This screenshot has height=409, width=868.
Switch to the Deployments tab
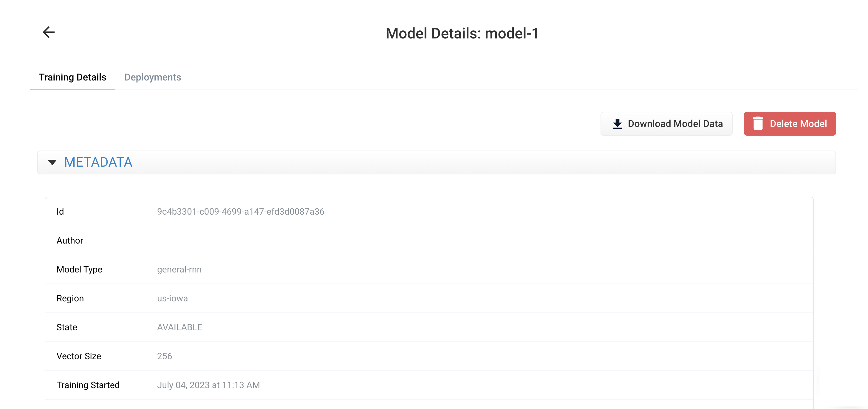(152, 77)
